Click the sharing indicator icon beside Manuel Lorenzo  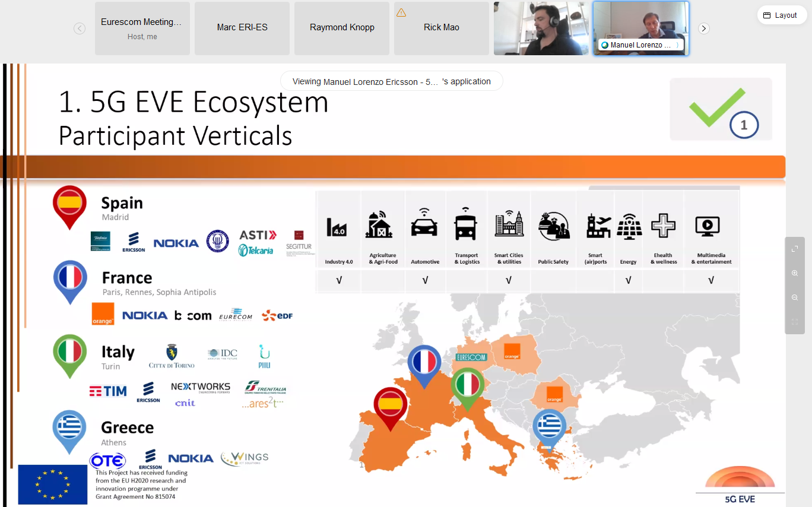605,45
